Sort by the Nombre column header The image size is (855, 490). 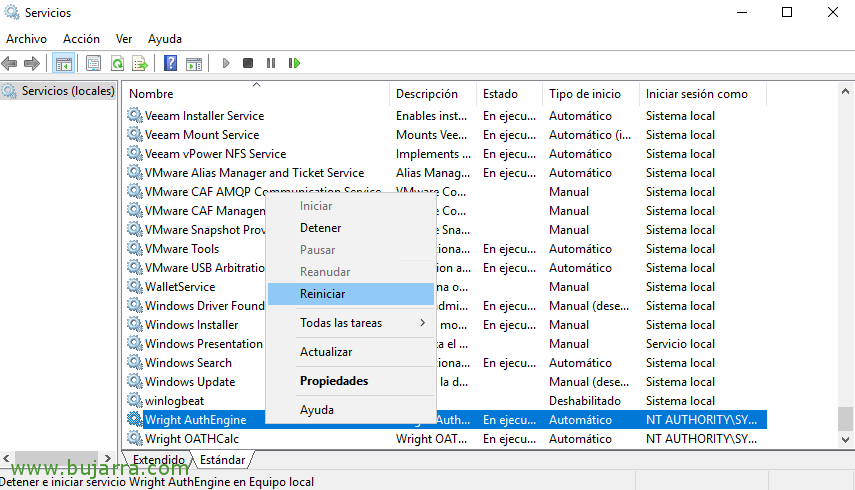[x=255, y=94]
